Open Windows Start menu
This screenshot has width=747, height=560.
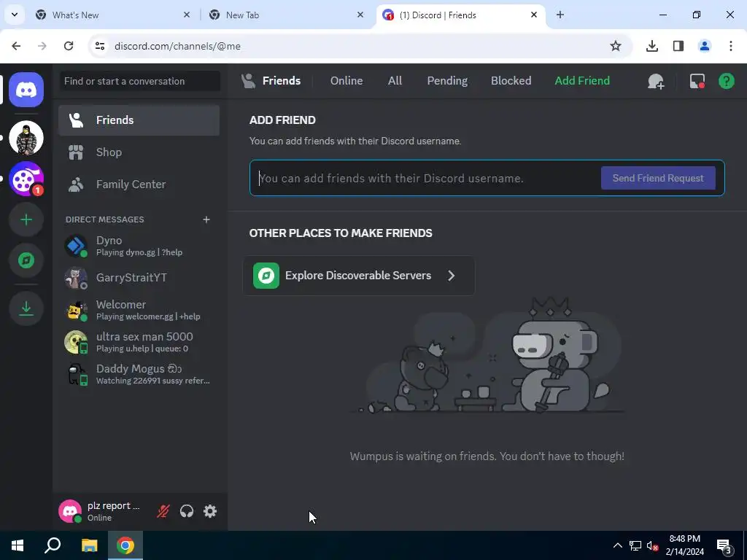point(18,545)
